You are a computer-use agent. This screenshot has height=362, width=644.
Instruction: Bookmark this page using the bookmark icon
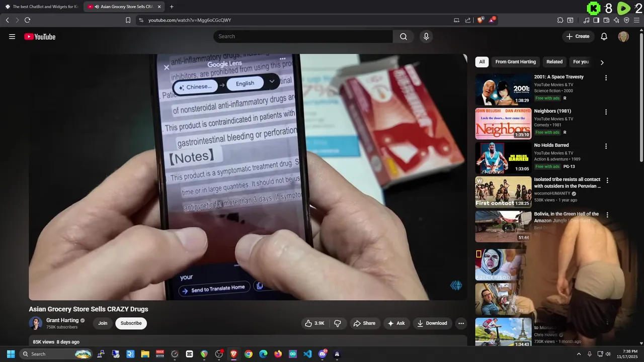(x=128, y=20)
